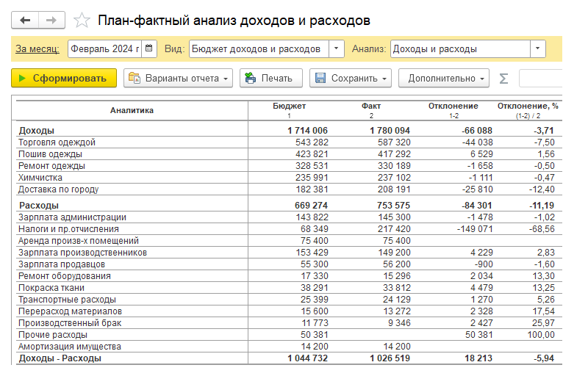Click the 'Аналитика' column header
This screenshot has width=588, height=376.
pyautogui.click(x=132, y=110)
